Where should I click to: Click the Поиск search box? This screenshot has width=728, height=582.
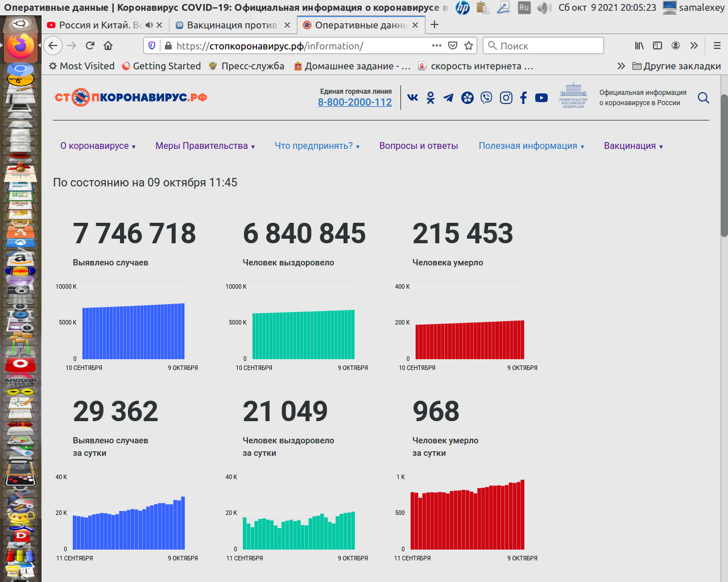543,45
